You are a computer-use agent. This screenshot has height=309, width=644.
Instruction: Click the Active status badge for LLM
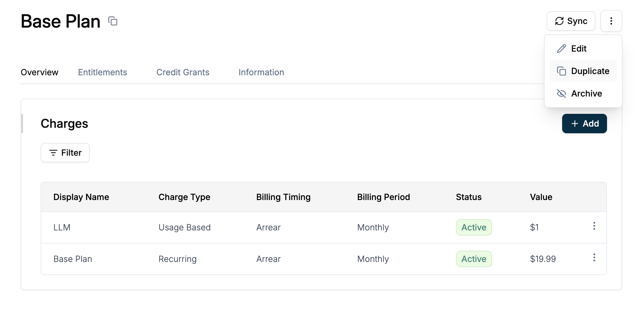474,227
